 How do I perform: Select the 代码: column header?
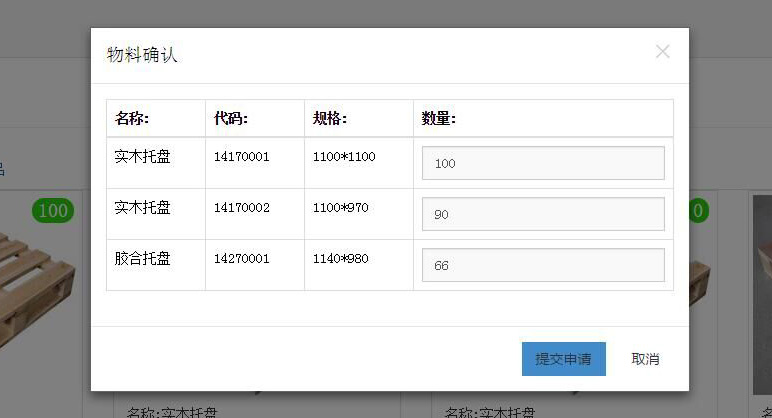[x=255, y=118]
